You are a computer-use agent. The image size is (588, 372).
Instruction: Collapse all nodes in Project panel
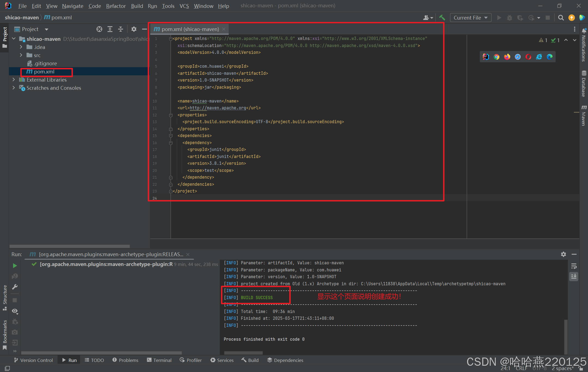tap(121, 29)
